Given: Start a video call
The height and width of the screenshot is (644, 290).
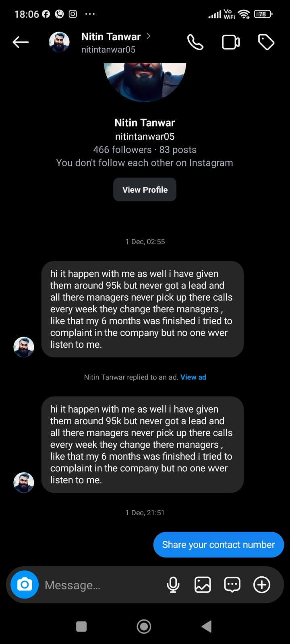Looking at the screenshot, I should tap(231, 42).
